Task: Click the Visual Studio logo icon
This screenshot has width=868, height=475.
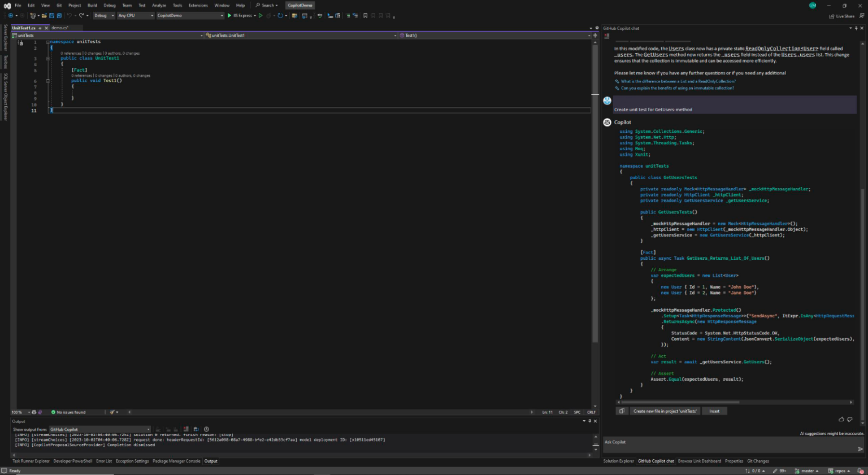Action: click(x=7, y=6)
